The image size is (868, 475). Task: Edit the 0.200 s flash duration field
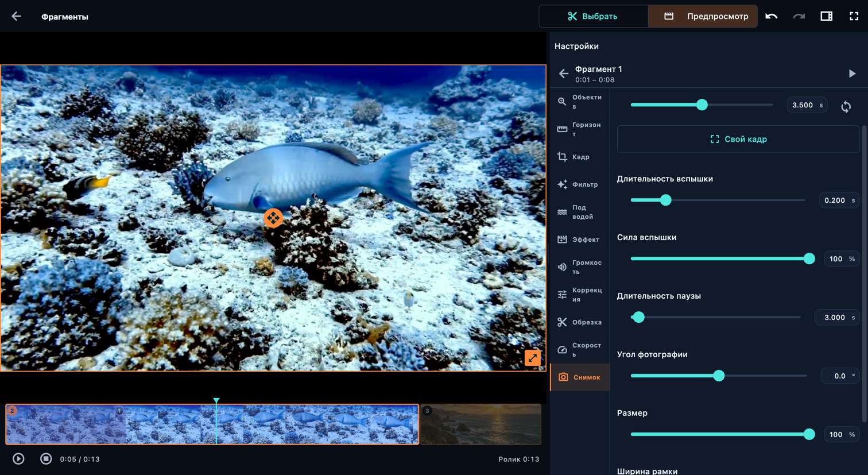[839, 200]
